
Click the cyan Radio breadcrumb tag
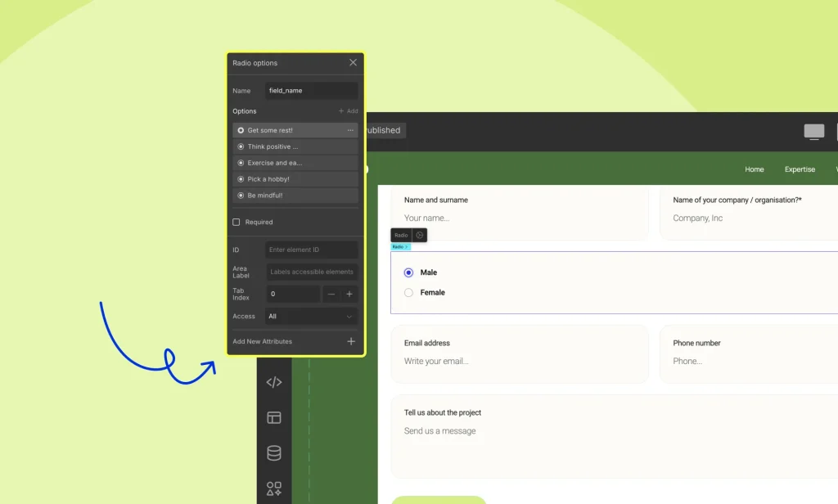coord(400,247)
